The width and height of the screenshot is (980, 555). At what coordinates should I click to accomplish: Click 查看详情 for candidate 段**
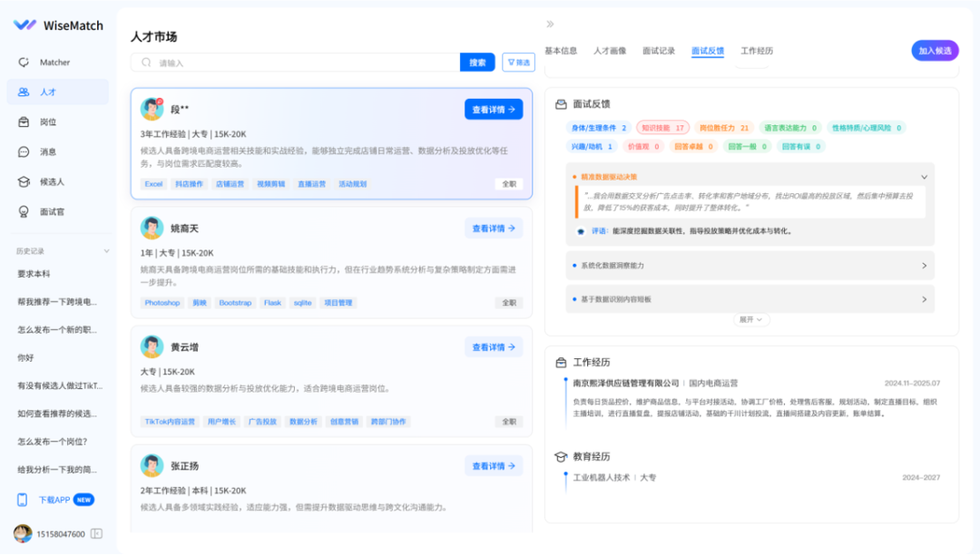(493, 108)
